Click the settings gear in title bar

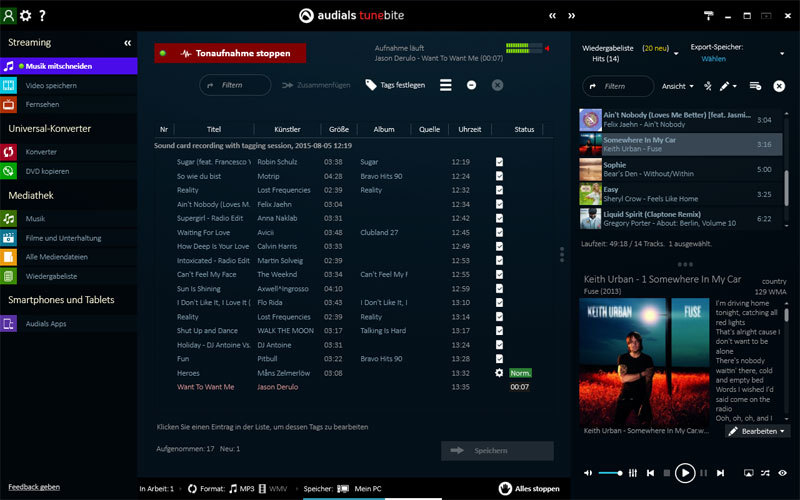[26, 15]
